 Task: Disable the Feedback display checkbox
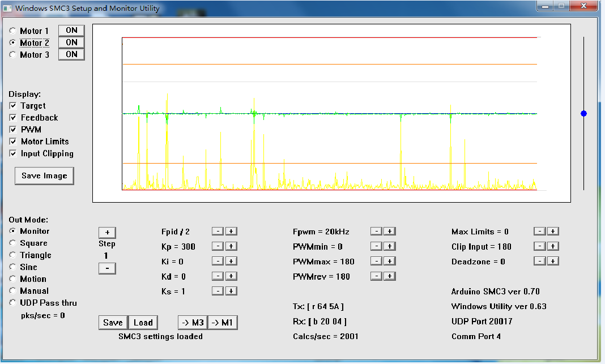[13, 118]
